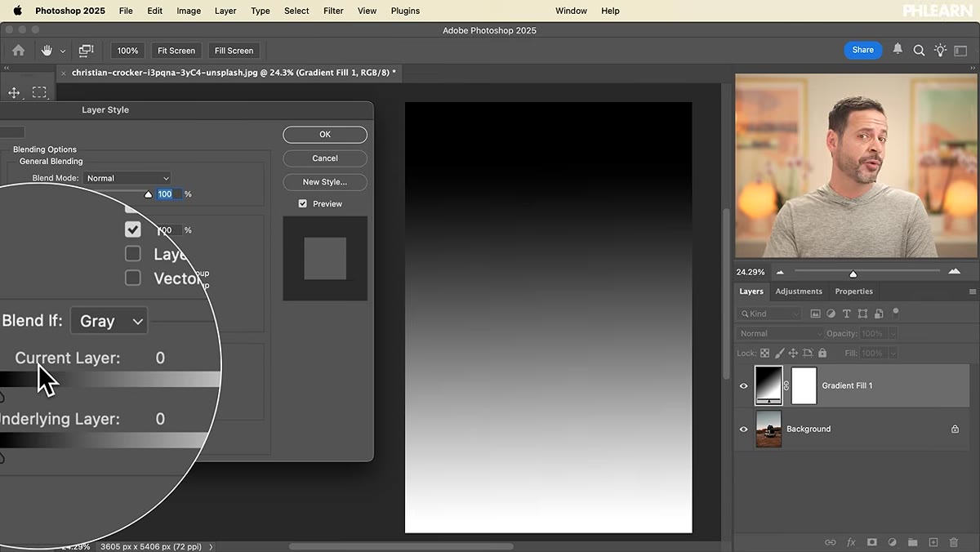Switch to the Adjustments tab
980x552 pixels.
pos(799,292)
